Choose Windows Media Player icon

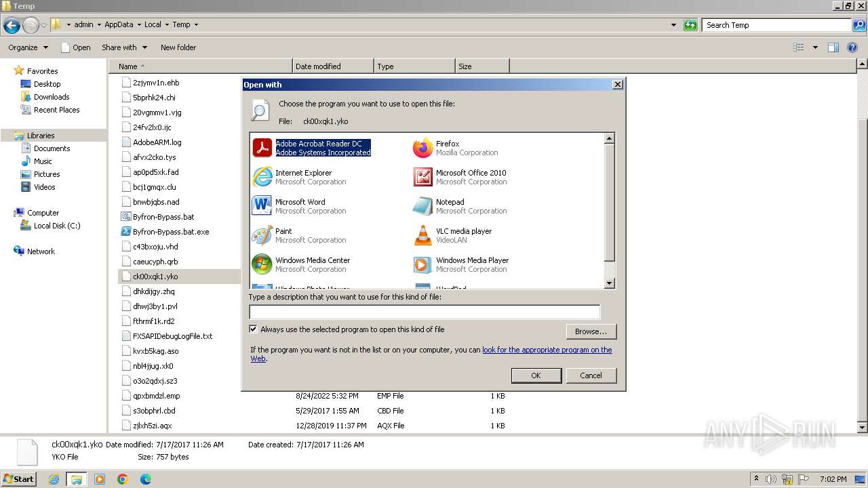point(422,264)
